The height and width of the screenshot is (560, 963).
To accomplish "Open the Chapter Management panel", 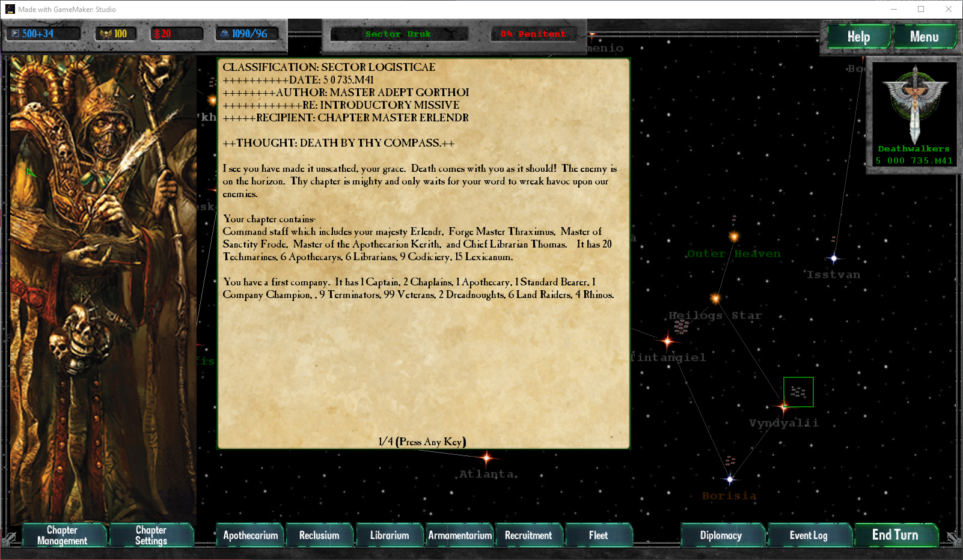I will [63, 535].
